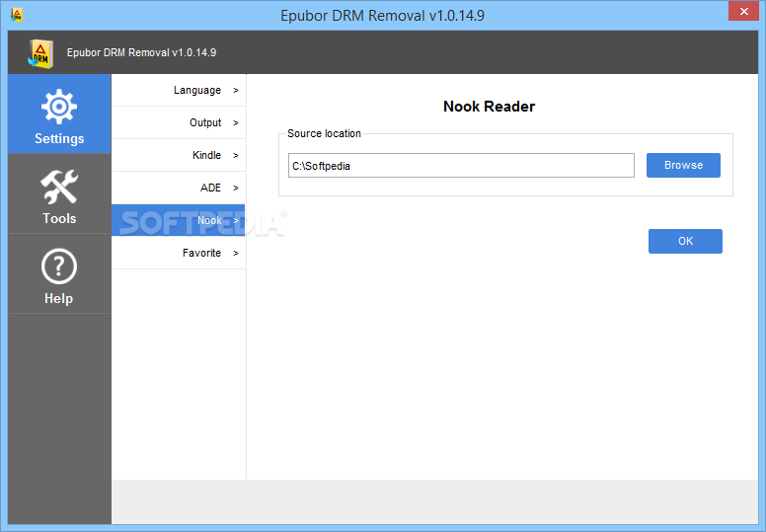This screenshot has height=532, width=766.
Task: Expand the ADE chevron arrow
Action: (236, 189)
